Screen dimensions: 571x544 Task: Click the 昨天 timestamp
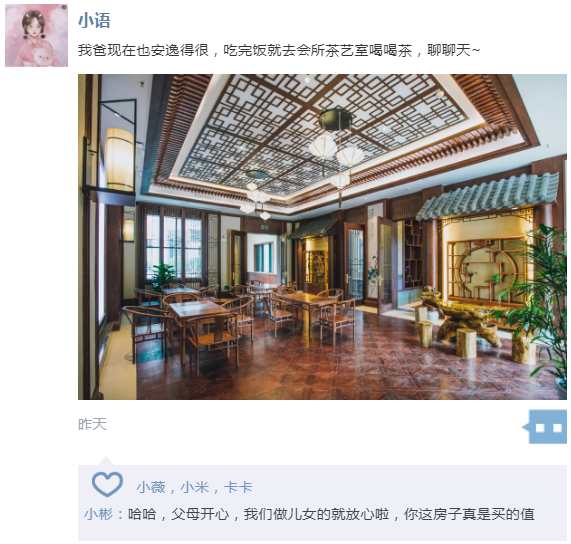[92, 424]
